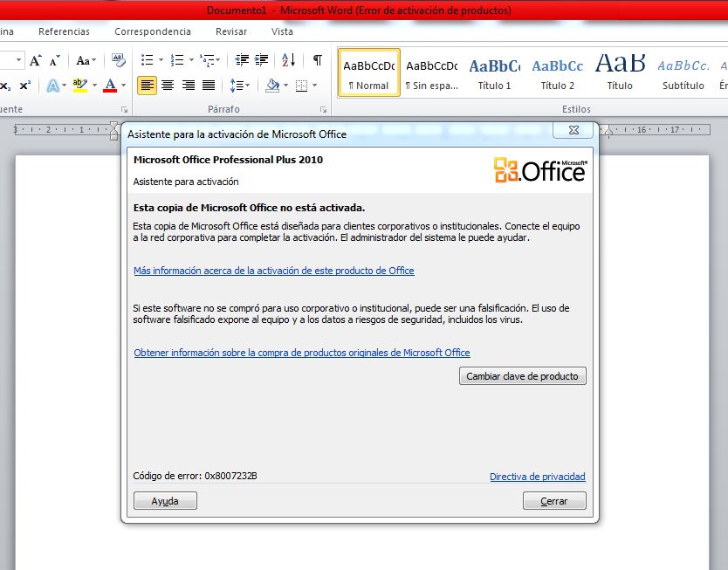Open Párrafo dialog launcher
Screen dimensions: 728x570
(323, 110)
